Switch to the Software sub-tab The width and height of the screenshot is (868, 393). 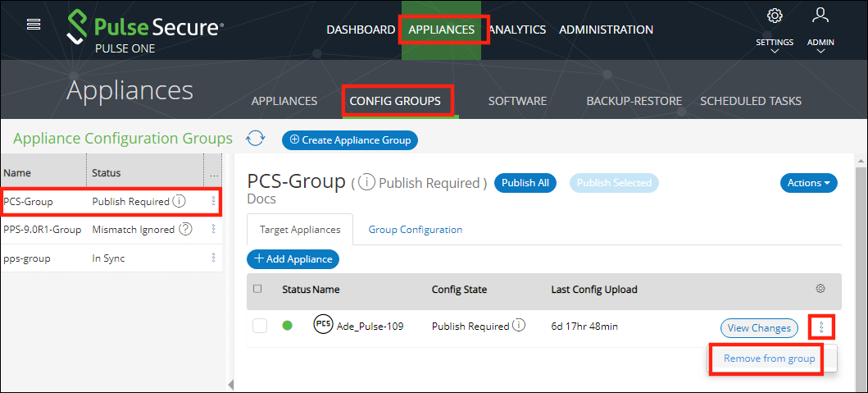coord(517,101)
